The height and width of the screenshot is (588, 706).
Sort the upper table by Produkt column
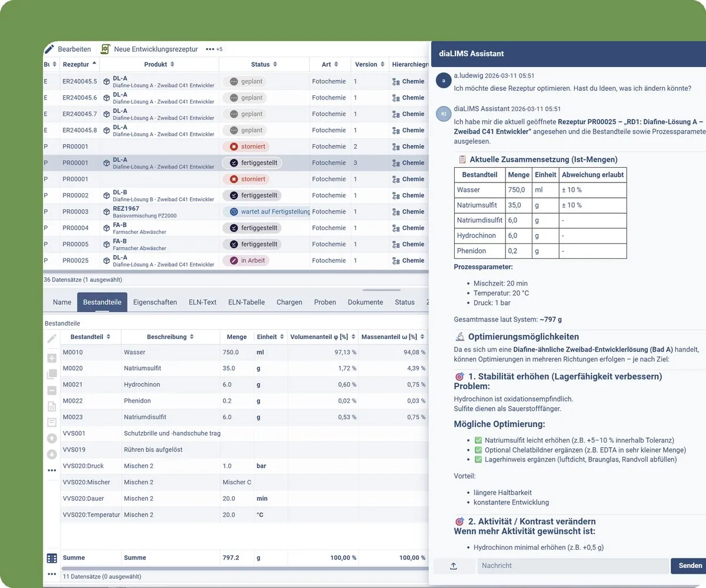[172, 65]
